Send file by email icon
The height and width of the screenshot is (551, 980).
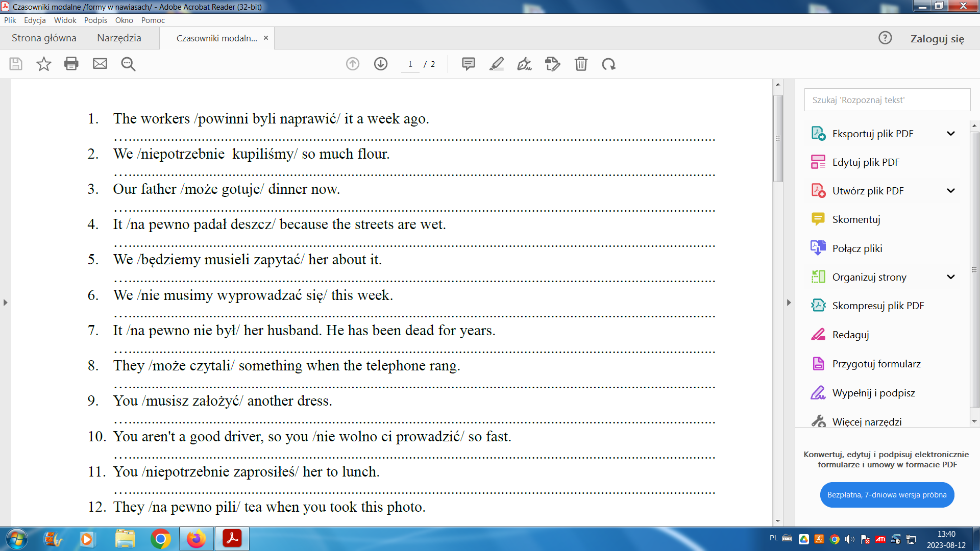100,64
